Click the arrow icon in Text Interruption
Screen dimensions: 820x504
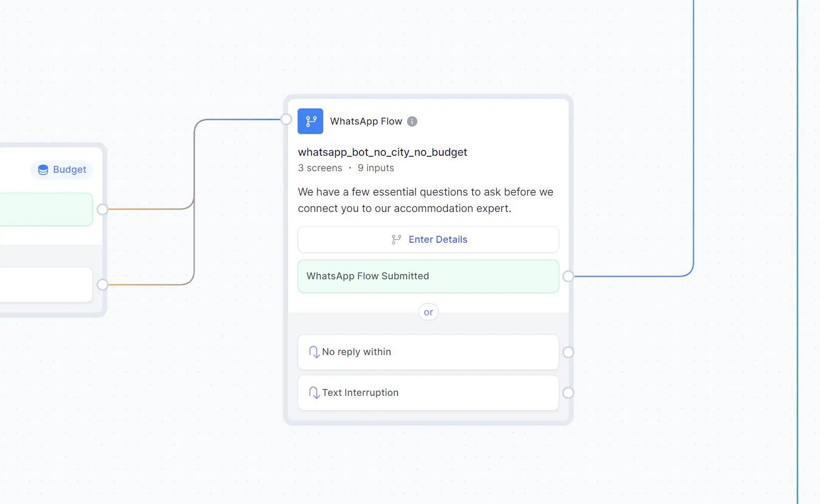[x=314, y=393]
